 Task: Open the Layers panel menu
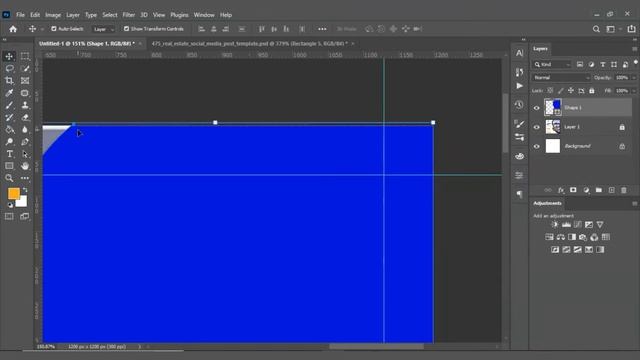tap(635, 49)
